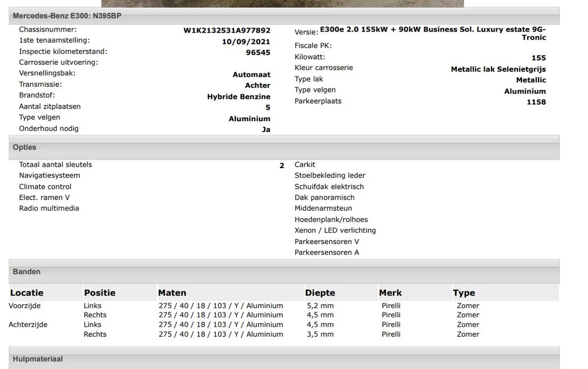
Task: Click the E300e 2.0 version description text
Action: click(433, 33)
